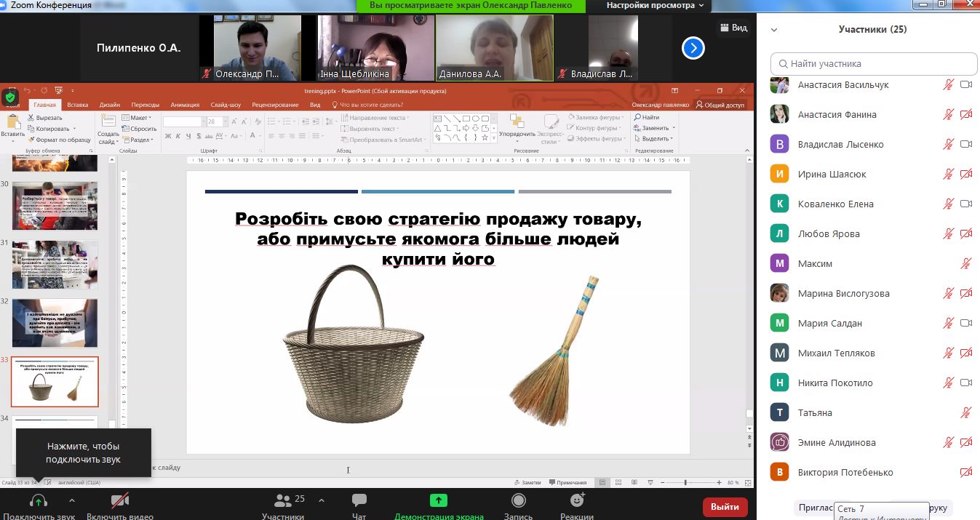This screenshot has height=520, width=980.
Task: Open the Дизайн ribbon tab
Action: pos(110,105)
